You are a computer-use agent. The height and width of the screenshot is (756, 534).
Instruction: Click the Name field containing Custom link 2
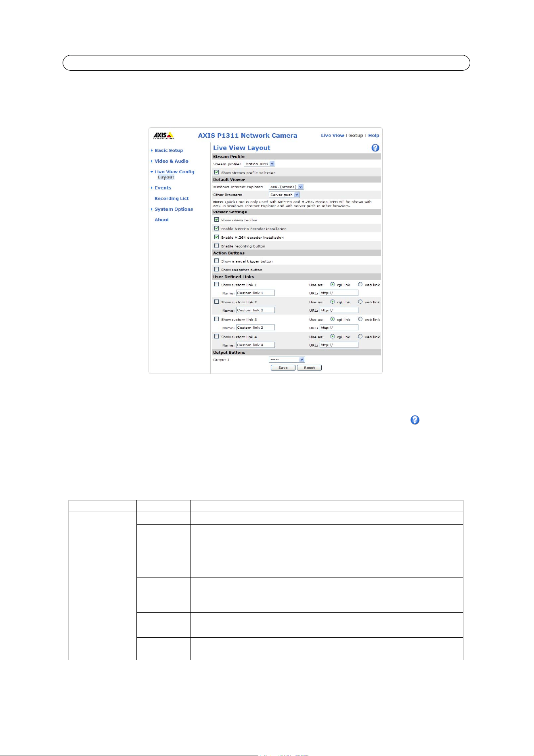(x=255, y=310)
